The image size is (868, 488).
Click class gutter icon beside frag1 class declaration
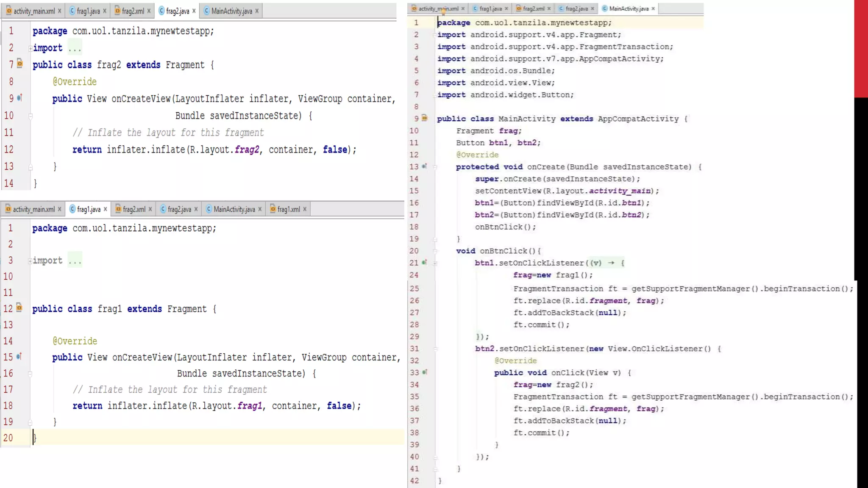(19, 308)
